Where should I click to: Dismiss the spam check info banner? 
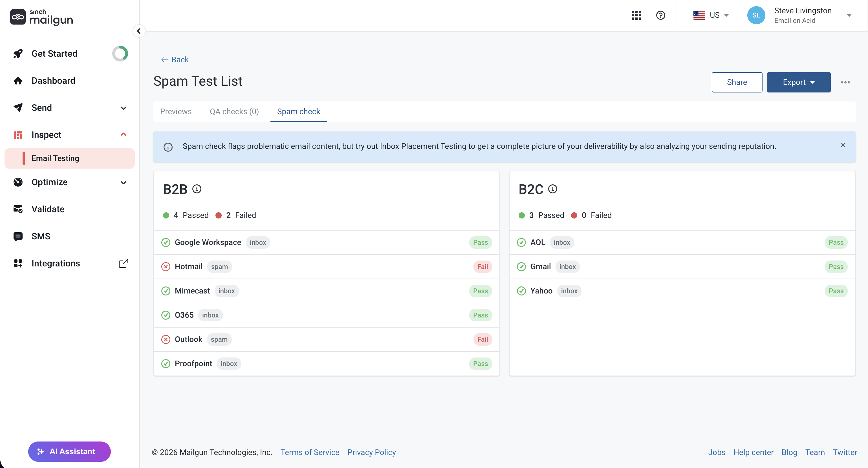coord(843,145)
